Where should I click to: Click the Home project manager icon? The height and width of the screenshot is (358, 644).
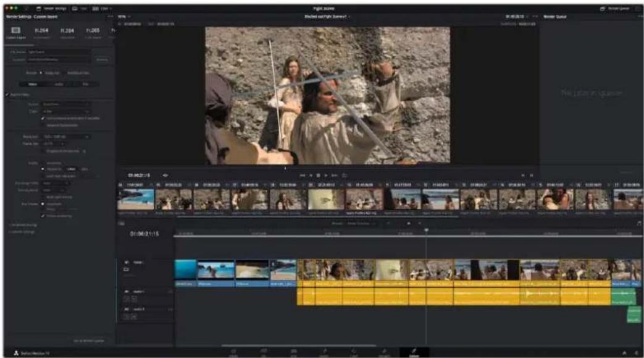pos(624,353)
